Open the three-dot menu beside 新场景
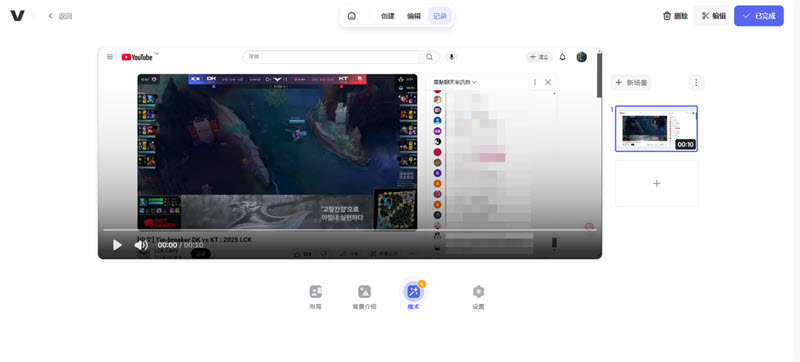This screenshot has height=362, width=800. pyautogui.click(x=696, y=82)
